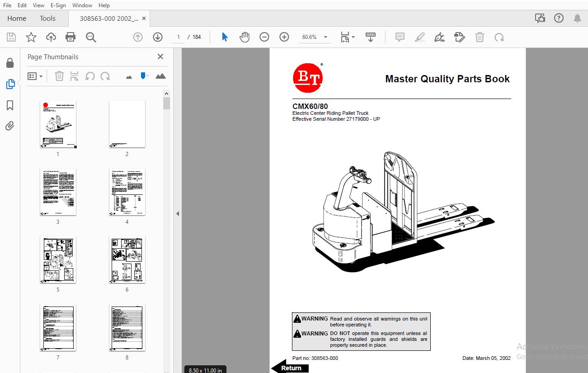Open the Bookmarks panel in the sidebar

point(10,105)
